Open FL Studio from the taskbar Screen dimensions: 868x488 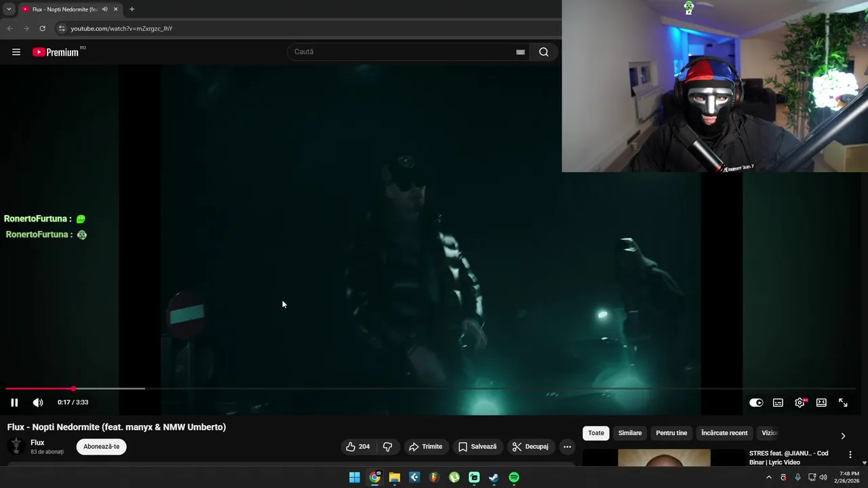tap(434, 477)
